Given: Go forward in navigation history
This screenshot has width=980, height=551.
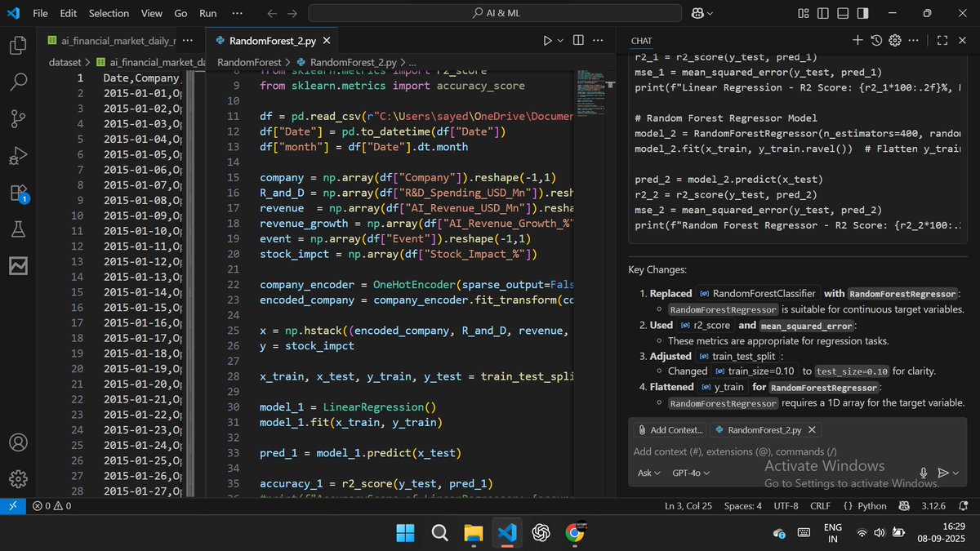Looking at the screenshot, I should point(294,13).
